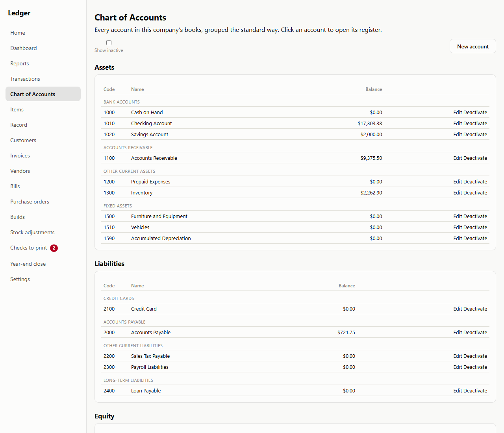Image resolution: width=504 pixels, height=433 pixels.
Task: Open the Cash on Hand register
Action: pos(147,112)
